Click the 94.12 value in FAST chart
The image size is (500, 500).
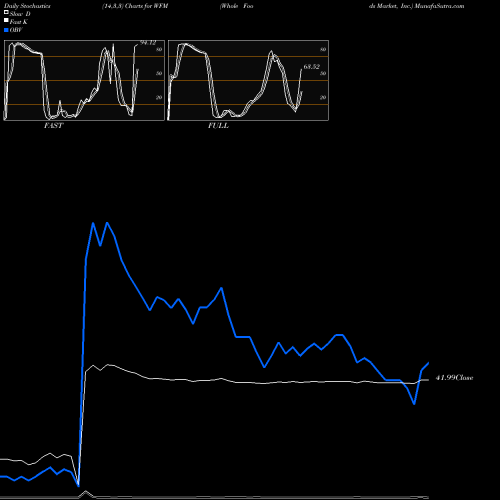pos(148,43)
